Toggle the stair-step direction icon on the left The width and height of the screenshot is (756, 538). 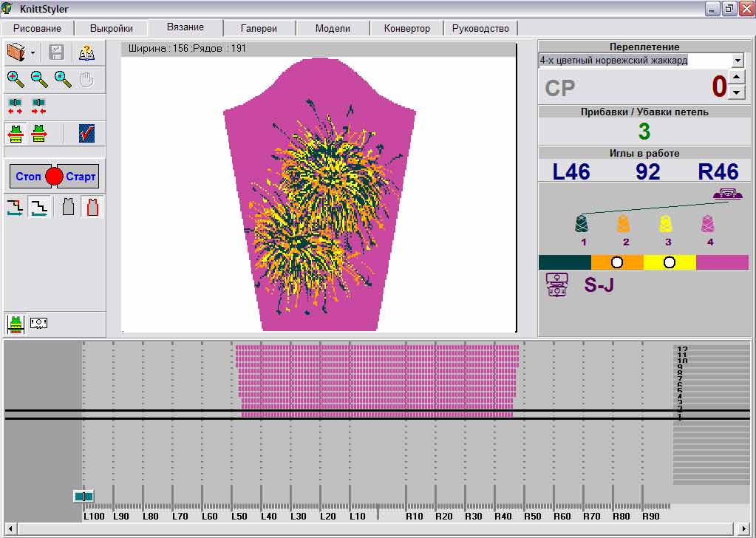point(16,208)
